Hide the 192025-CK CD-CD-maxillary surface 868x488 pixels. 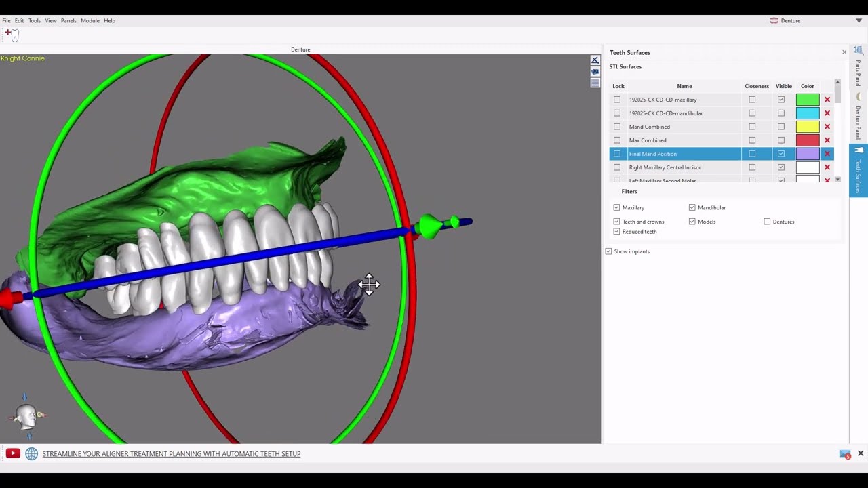[x=781, y=100]
